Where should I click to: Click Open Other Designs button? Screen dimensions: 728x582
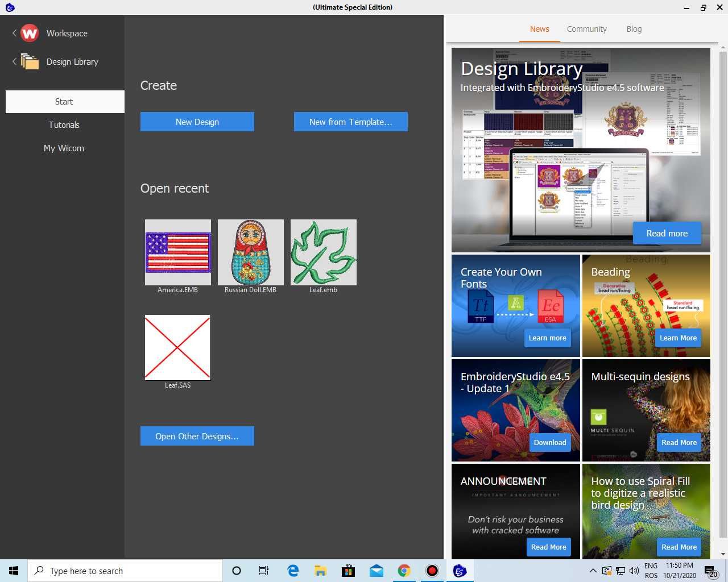(x=197, y=436)
